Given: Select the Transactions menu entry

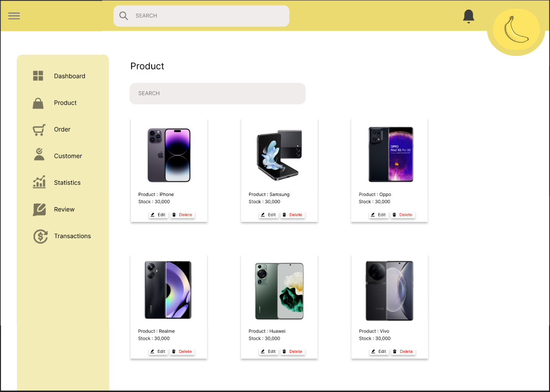Looking at the screenshot, I should [x=72, y=236].
